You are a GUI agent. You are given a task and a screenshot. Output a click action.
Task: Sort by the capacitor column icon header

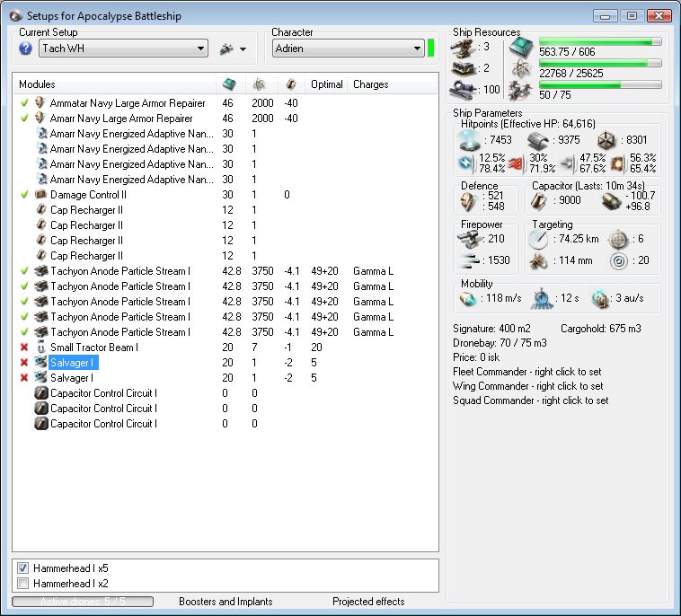pyautogui.click(x=290, y=84)
